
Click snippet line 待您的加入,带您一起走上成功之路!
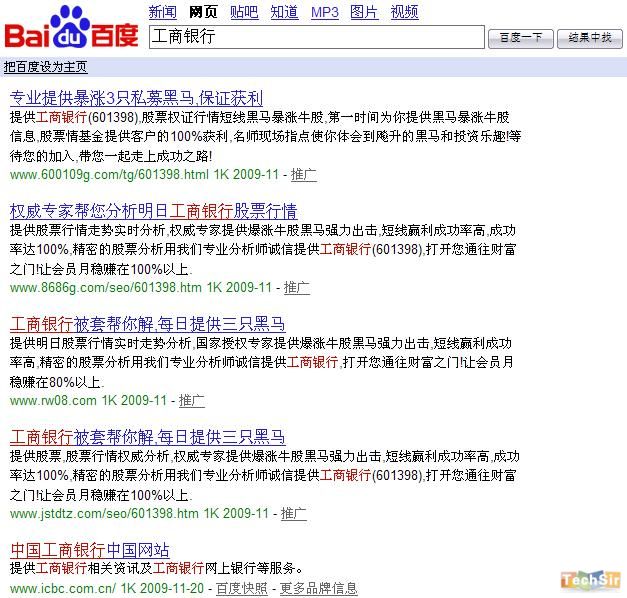tap(111, 156)
